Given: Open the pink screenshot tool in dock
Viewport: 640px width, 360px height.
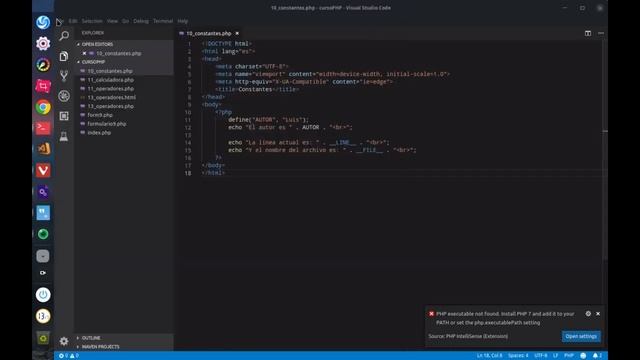Looking at the screenshot, I should 43,86.
